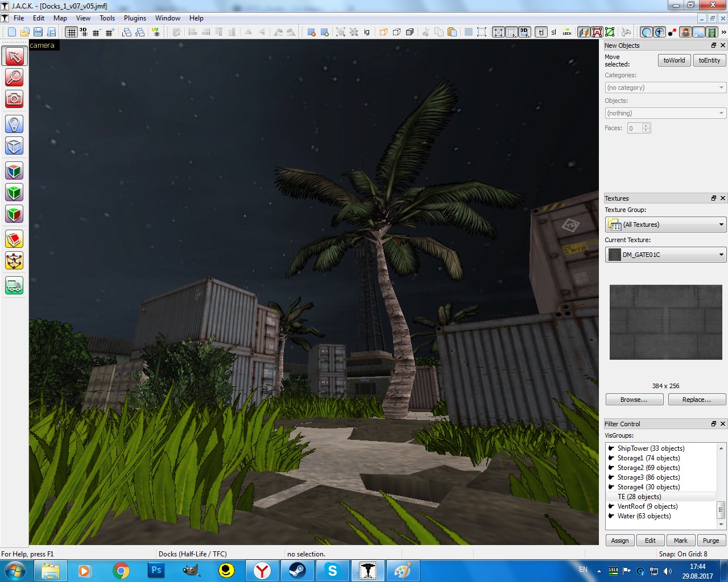This screenshot has height=582, width=728.
Task: Move selection toWorld
Action: pyautogui.click(x=674, y=60)
